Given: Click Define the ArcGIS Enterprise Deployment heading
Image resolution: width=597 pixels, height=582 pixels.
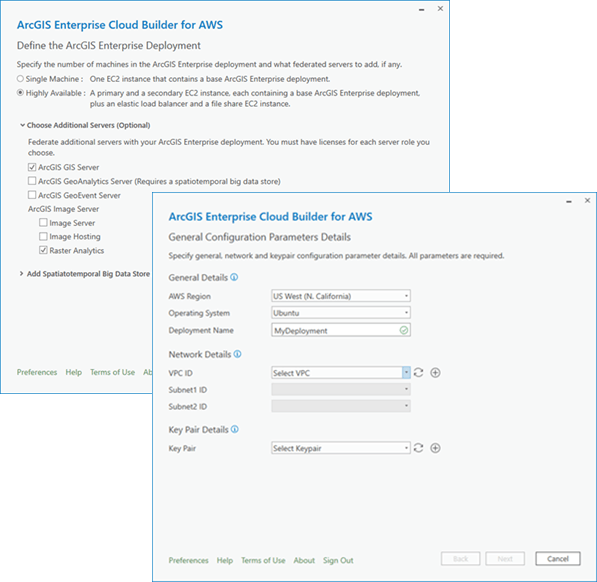Looking at the screenshot, I should tap(109, 45).
